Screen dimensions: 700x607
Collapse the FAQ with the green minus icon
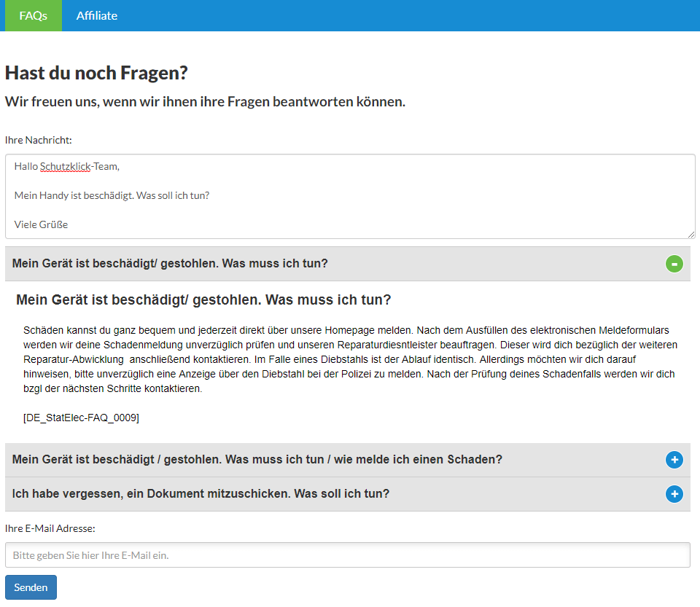pos(674,264)
